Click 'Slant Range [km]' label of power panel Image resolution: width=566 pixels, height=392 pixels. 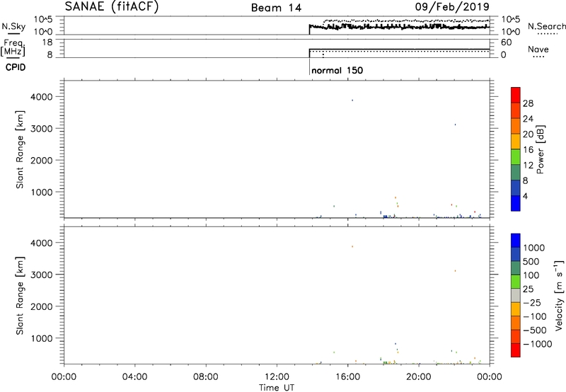[20, 149]
